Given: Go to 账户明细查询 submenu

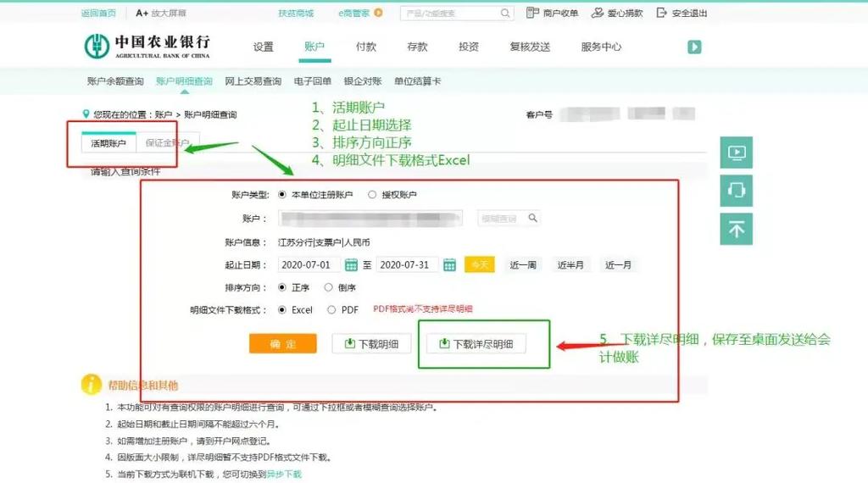Looking at the screenshot, I should pyautogui.click(x=184, y=81).
